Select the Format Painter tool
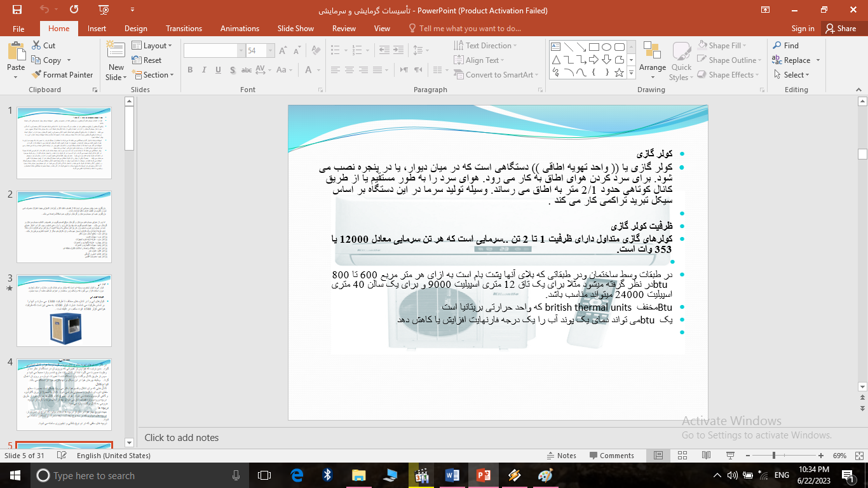This screenshot has height=488, width=868. 62,74
